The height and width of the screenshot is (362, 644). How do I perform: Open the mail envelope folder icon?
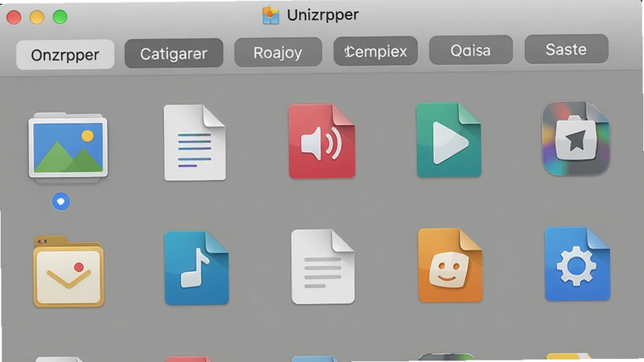(68, 272)
